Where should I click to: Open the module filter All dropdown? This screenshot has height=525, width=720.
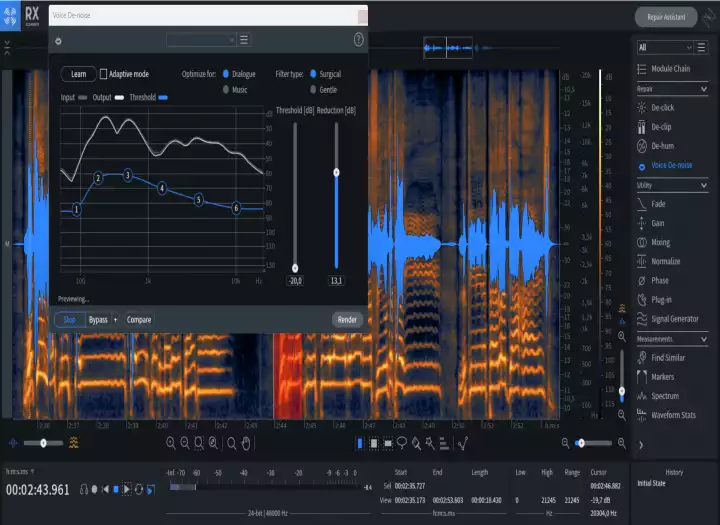664,47
